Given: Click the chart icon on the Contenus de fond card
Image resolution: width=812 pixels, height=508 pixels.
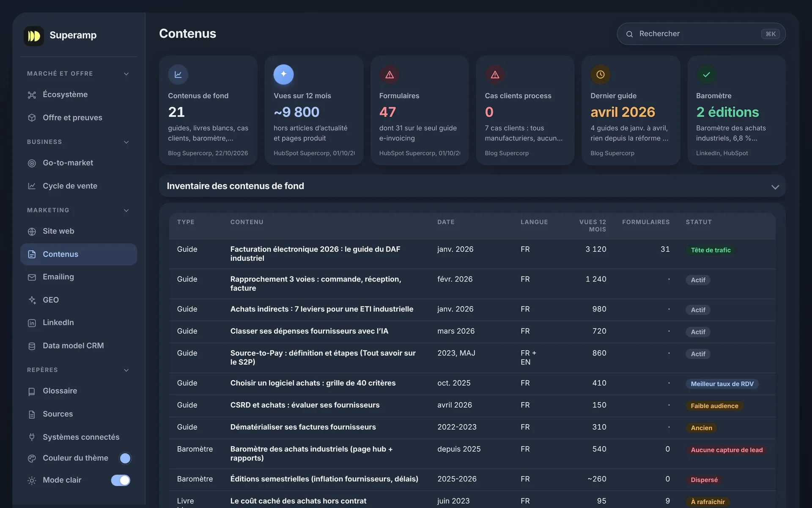Looking at the screenshot, I should [x=178, y=75].
